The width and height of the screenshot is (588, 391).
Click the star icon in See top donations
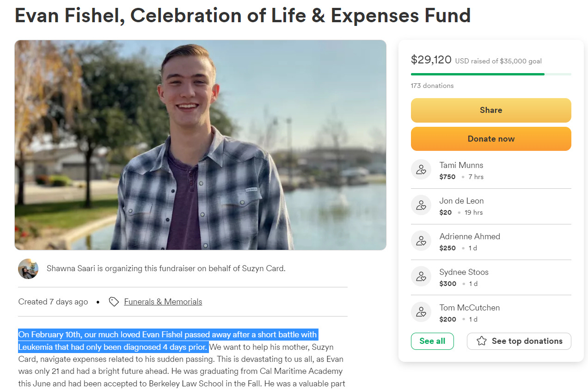tap(482, 341)
